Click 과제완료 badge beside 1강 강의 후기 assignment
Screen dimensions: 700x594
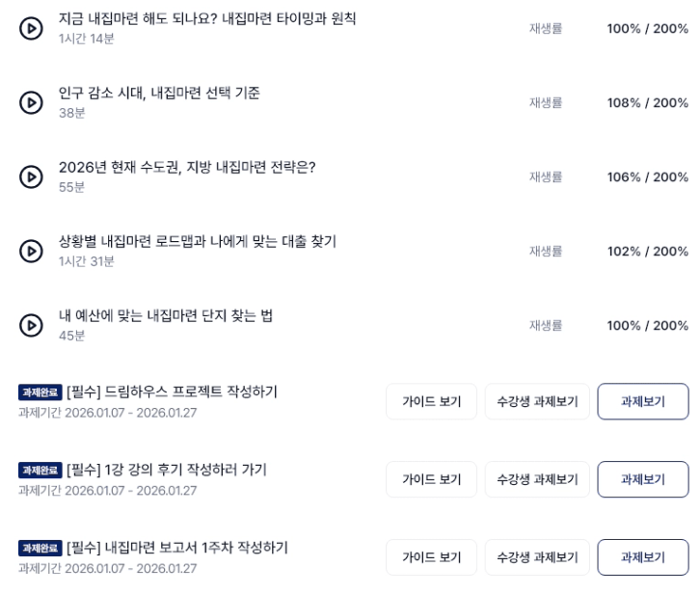point(40,471)
